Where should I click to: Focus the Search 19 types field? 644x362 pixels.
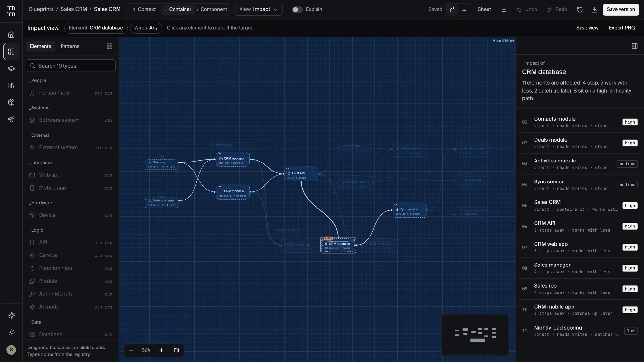(x=71, y=66)
